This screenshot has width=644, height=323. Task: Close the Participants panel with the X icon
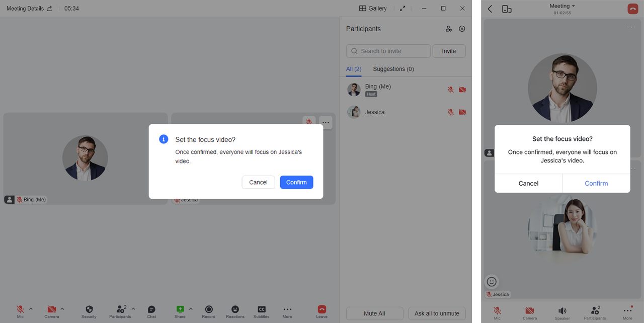[462, 29]
